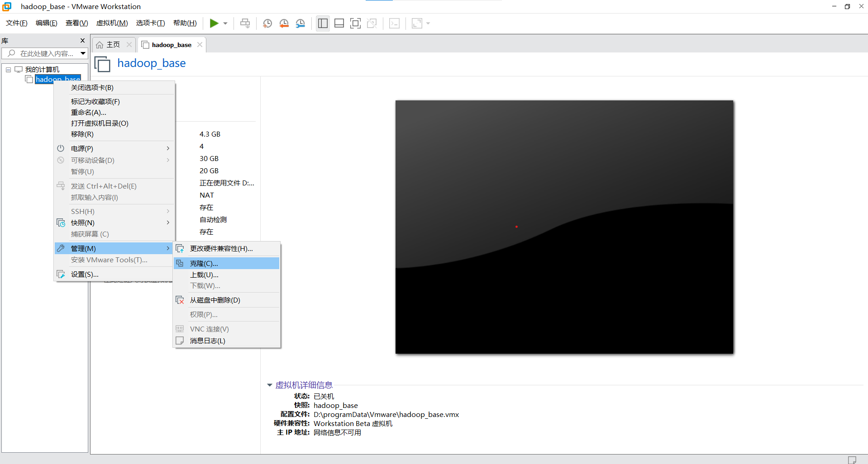The image size is (868, 464).
Task: Open 设置(S)... from the context menu
Action: click(114, 275)
